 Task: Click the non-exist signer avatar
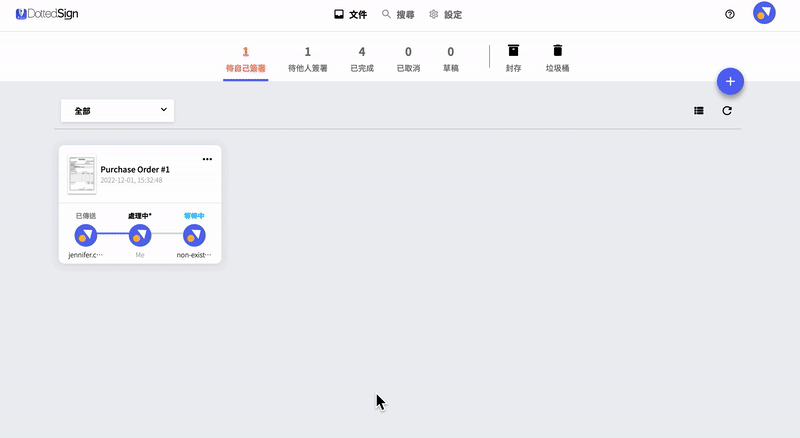(x=194, y=235)
